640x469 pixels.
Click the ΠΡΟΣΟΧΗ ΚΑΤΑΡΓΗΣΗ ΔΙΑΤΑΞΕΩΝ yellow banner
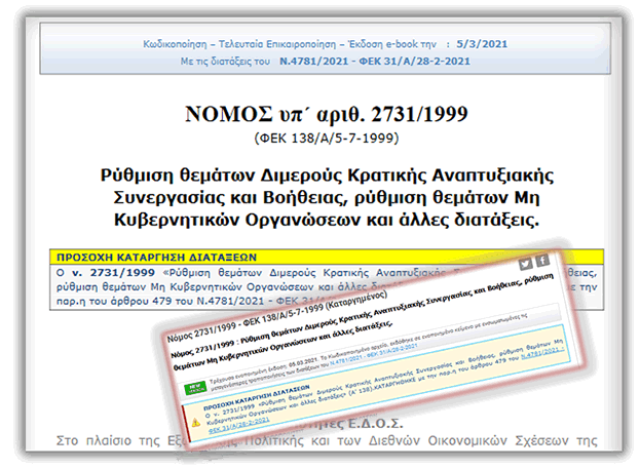(327, 257)
